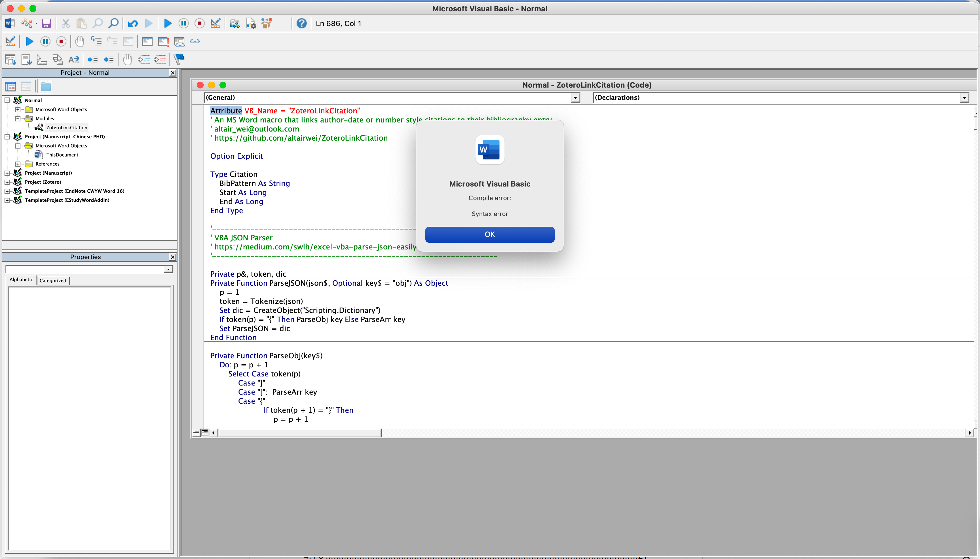The image size is (980, 559).
Task: Open the Object Browser icon
Action: (x=267, y=24)
